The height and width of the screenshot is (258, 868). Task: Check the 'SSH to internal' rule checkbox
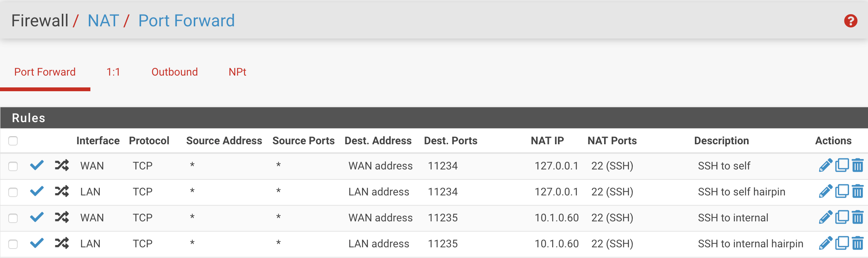click(x=13, y=218)
